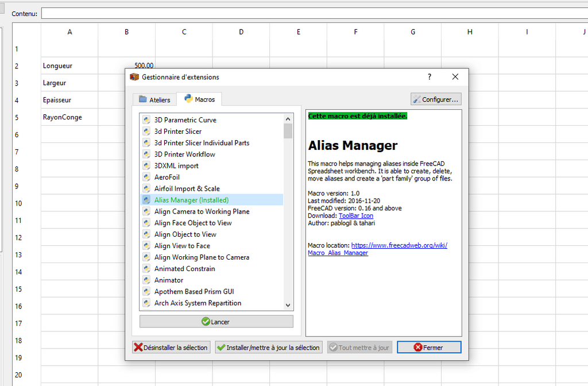Image resolution: width=588 pixels, height=386 pixels.
Task: Click the 3d Printer Slicer macro icon
Action: pos(146,132)
